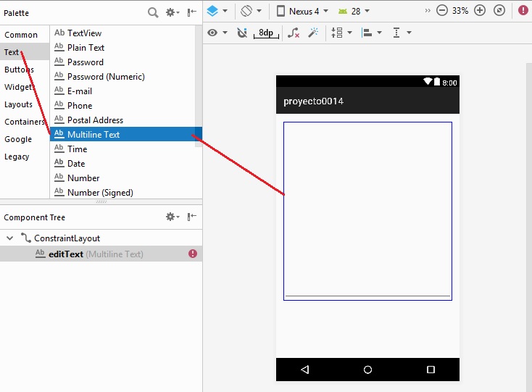Image resolution: width=532 pixels, height=392 pixels.
Task: Select the Buttons palette category
Action: click(x=19, y=70)
